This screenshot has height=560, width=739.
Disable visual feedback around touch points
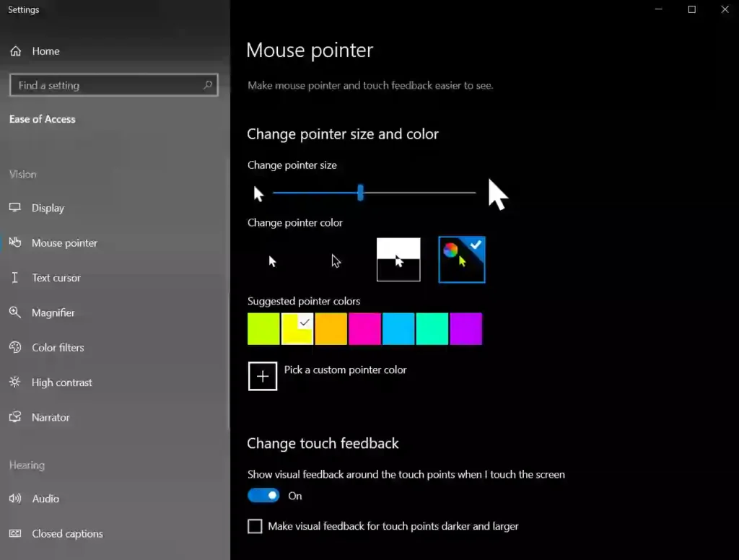tap(263, 495)
